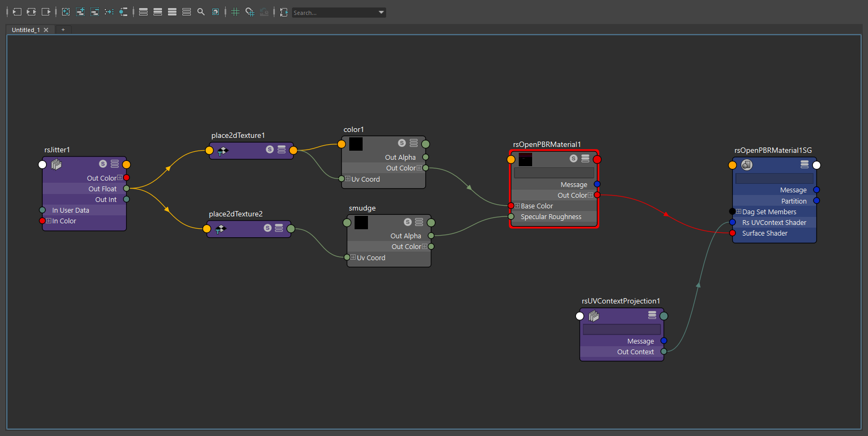This screenshot has width=868, height=436.
Task: Add a new node editor tab
Action: pos(63,30)
